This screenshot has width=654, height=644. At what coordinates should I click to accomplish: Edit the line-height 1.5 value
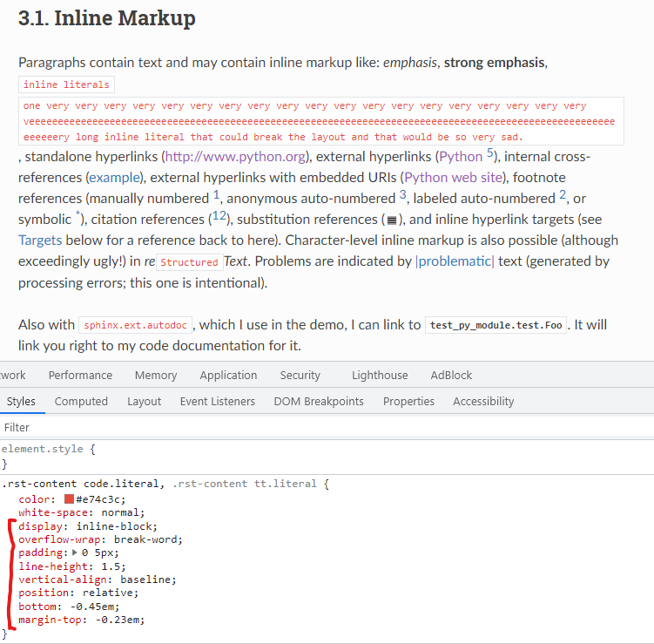pyautogui.click(x=111, y=566)
